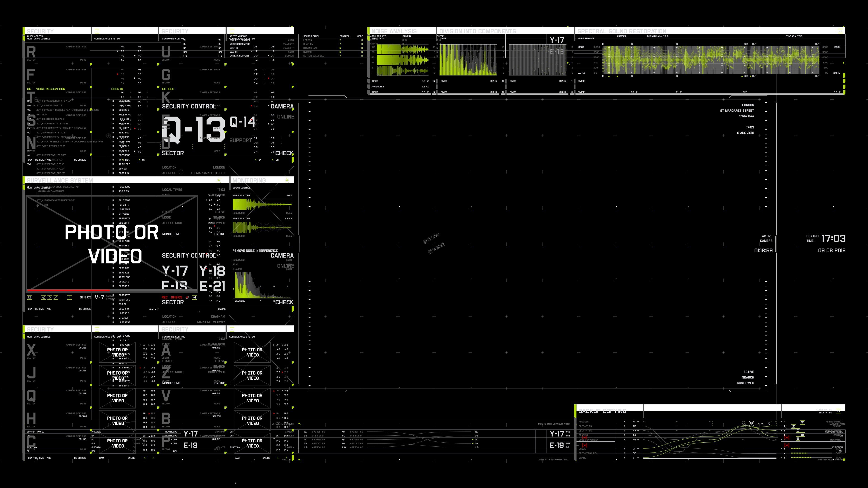Open CAMERA SETTINGS for sector R
Screen dimensions: 868x488
pos(76,47)
